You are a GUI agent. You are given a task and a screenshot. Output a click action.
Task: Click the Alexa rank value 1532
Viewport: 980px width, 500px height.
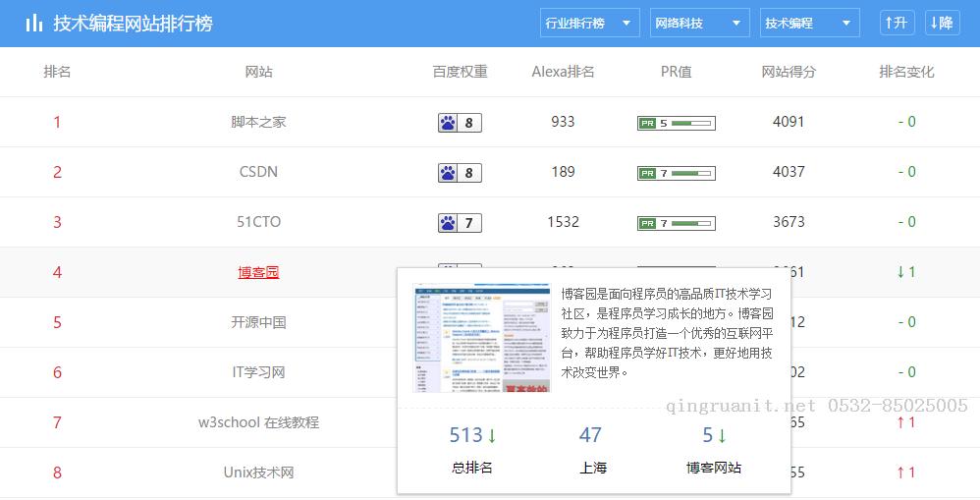click(563, 222)
